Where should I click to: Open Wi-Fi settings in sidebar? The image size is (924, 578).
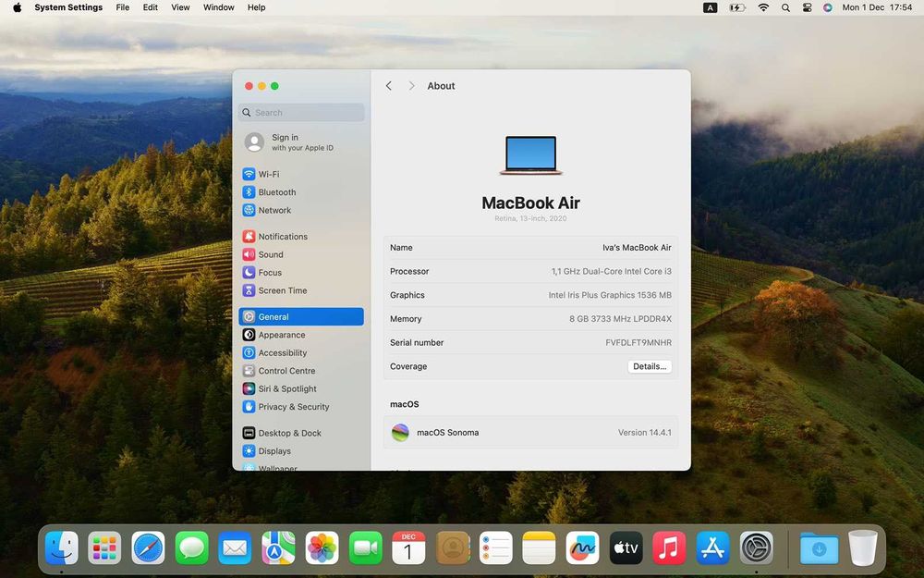301,174
